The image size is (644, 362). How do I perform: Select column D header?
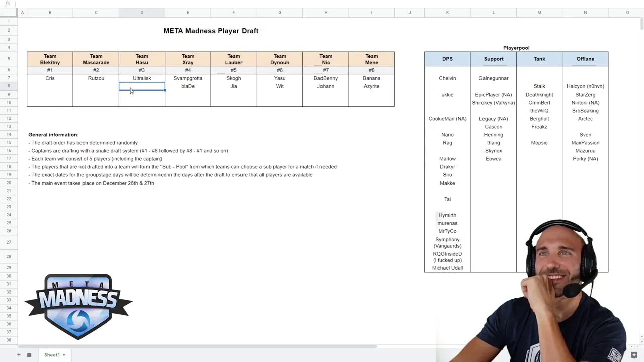coord(142,12)
